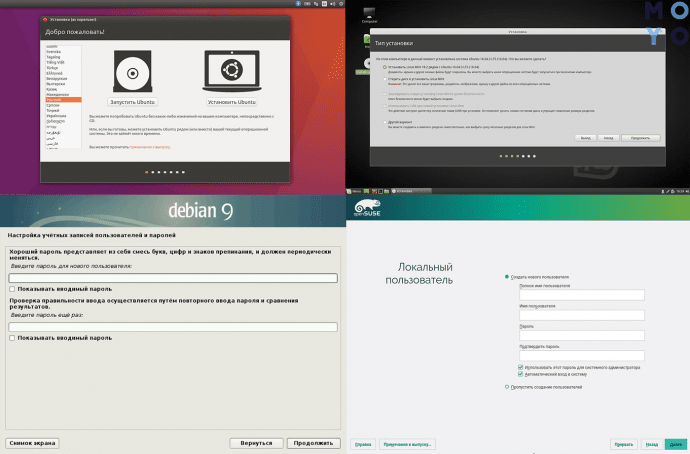Screen dimensions: 690x454
Task: Click Продолжить button in Mint installer
Action: point(641,138)
